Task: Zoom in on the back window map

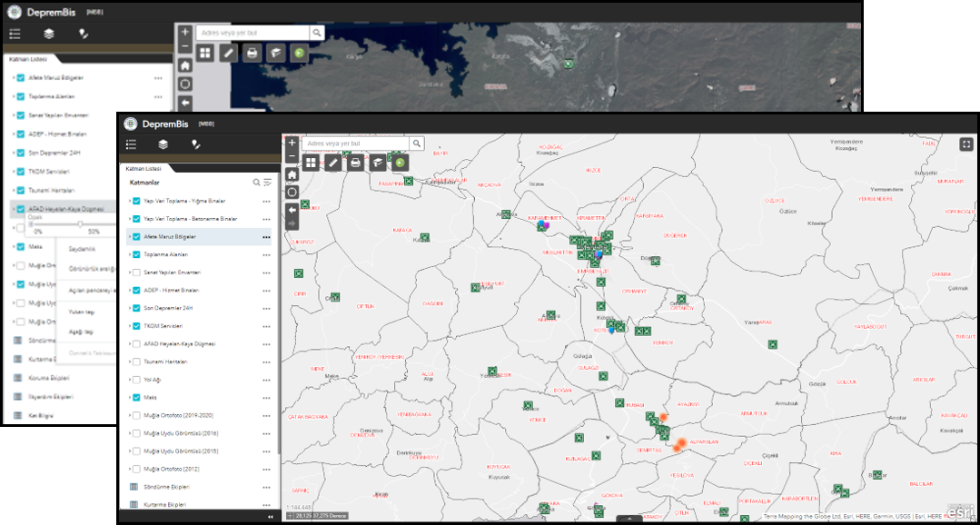Action: (184, 32)
